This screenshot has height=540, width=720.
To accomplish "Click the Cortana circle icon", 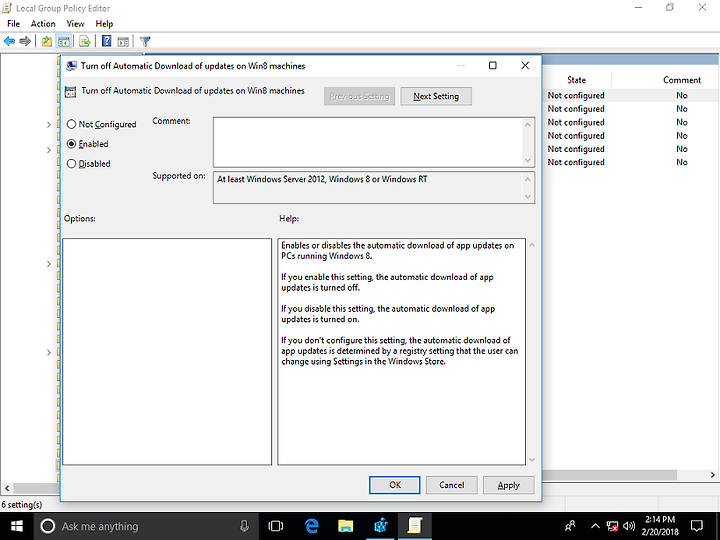I will [47, 526].
